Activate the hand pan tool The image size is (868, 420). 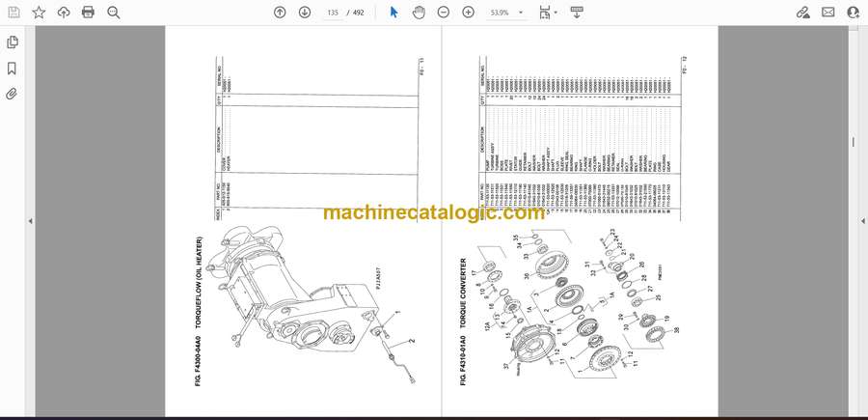point(419,13)
